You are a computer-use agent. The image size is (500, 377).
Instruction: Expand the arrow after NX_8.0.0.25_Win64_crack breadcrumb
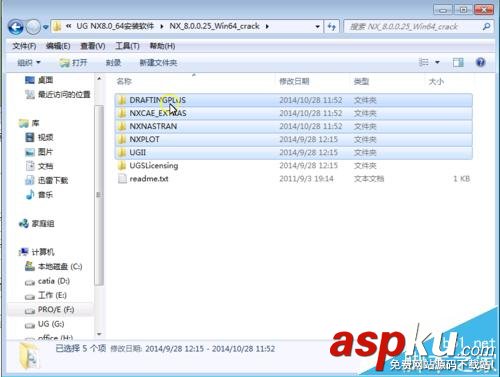267,26
